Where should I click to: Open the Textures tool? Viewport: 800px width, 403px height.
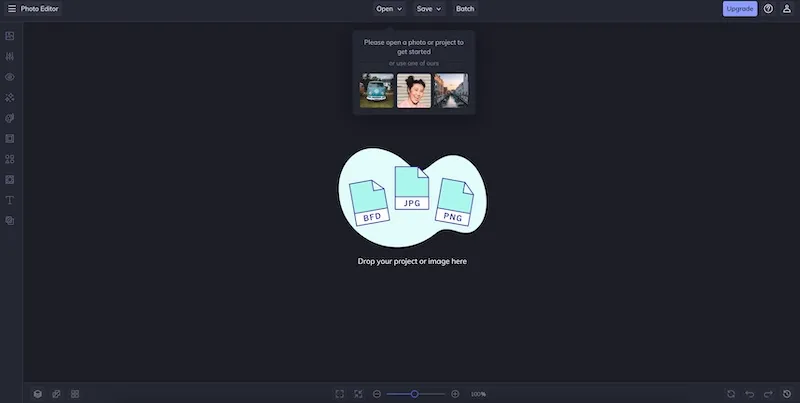(x=10, y=221)
